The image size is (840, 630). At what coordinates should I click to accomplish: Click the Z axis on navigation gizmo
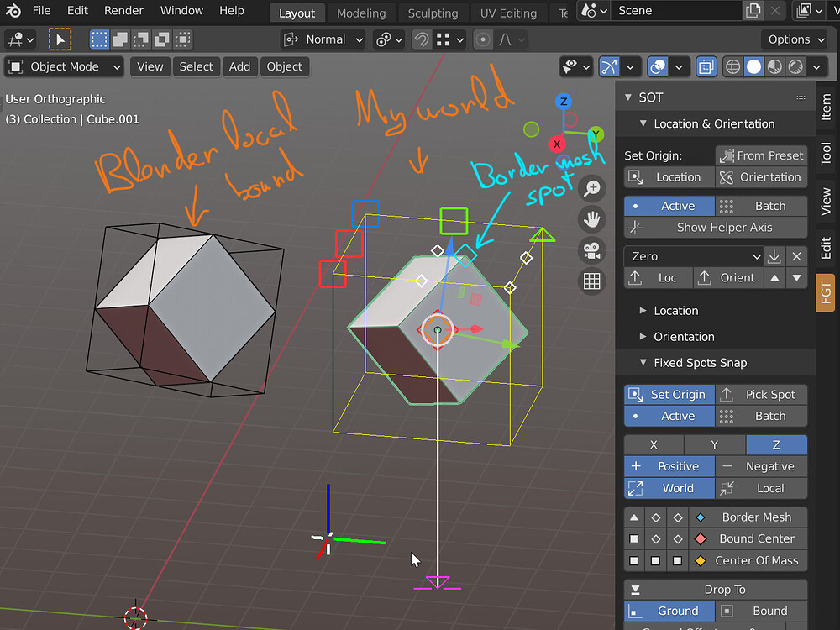(x=563, y=102)
